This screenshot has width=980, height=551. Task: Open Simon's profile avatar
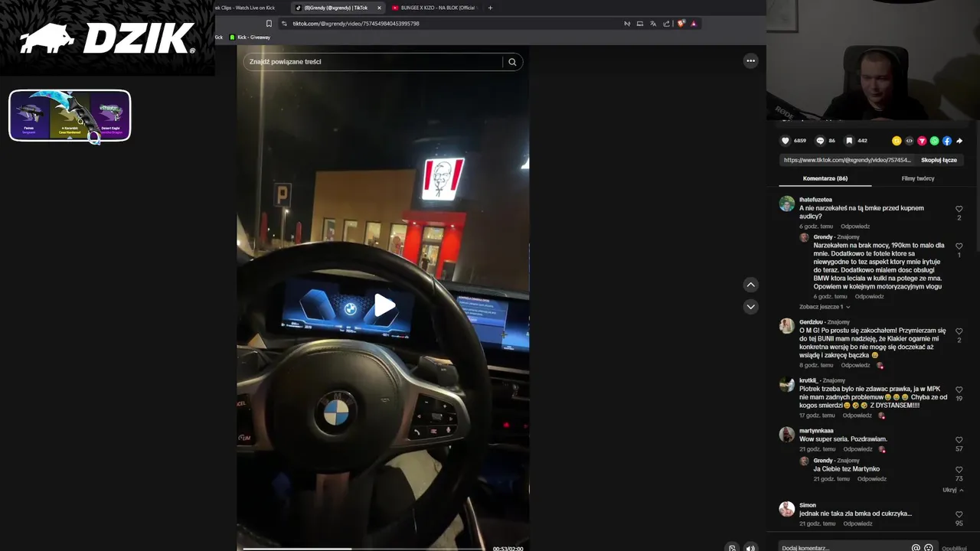click(x=786, y=509)
